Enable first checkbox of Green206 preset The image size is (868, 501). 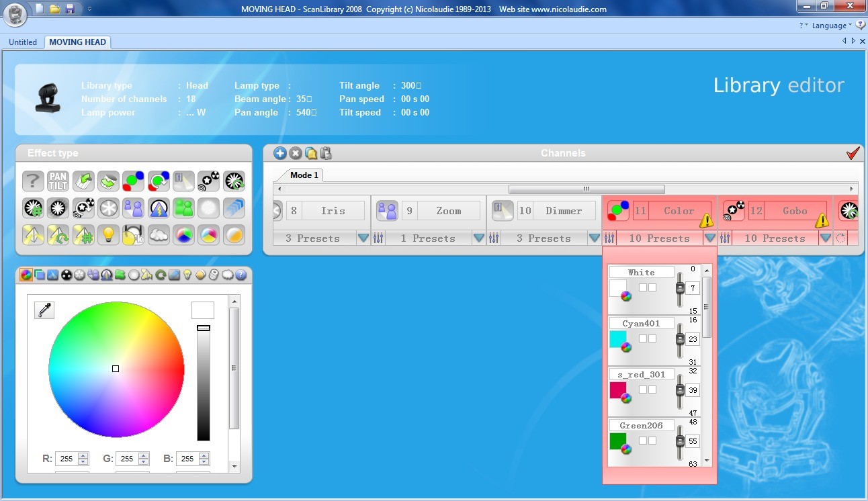point(643,441)
